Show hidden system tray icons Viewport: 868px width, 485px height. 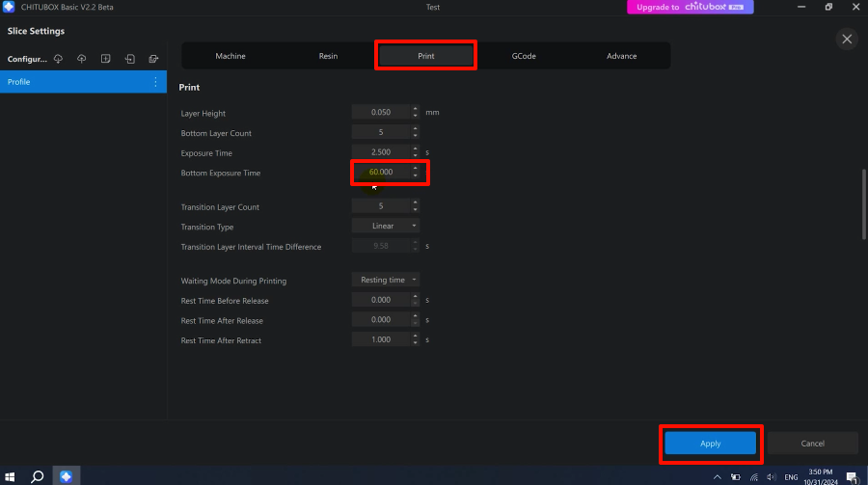click(717, 476)
